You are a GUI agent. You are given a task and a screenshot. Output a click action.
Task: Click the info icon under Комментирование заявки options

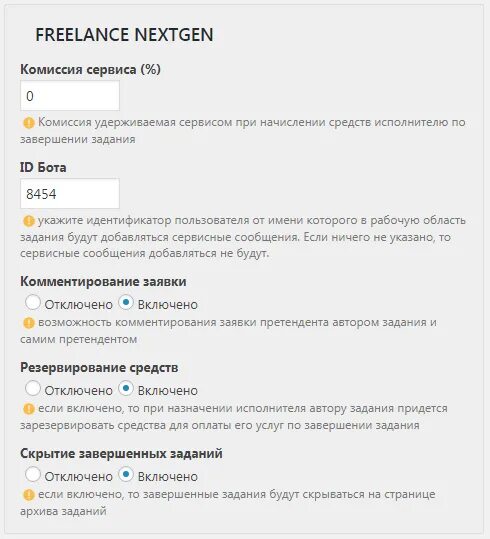[x=29, y=323]
